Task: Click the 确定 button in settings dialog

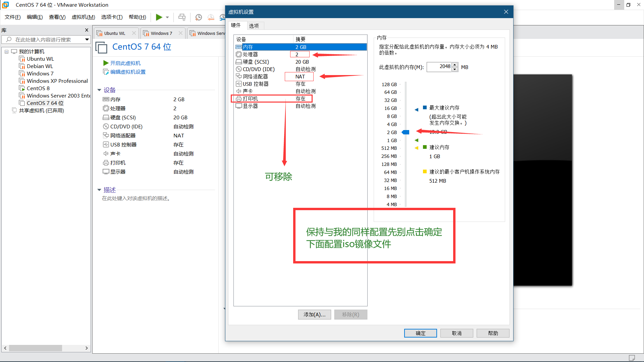Action: (420, 333)
